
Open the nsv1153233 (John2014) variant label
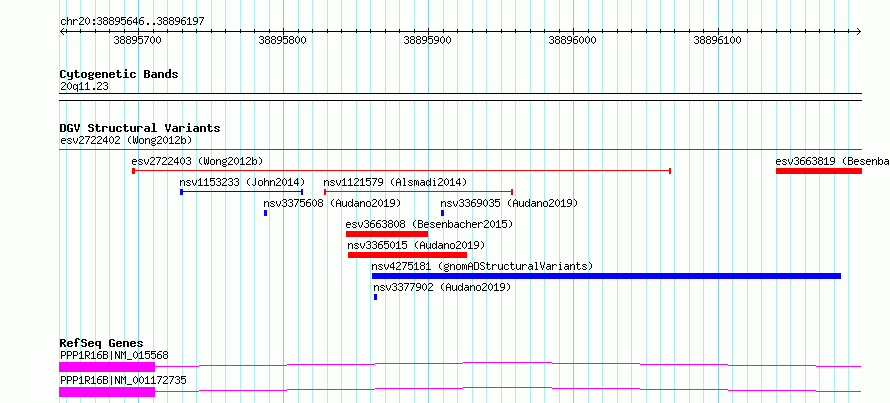(x=242, y=182)
